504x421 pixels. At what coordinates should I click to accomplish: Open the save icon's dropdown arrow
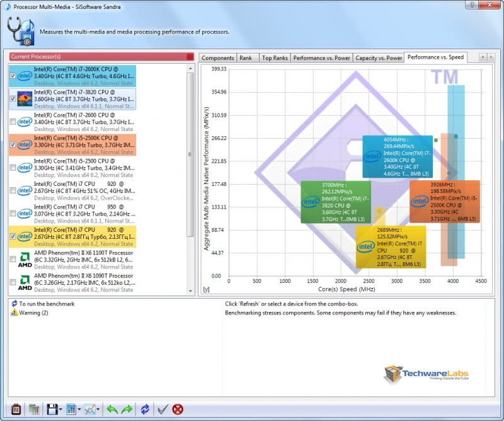60,410
